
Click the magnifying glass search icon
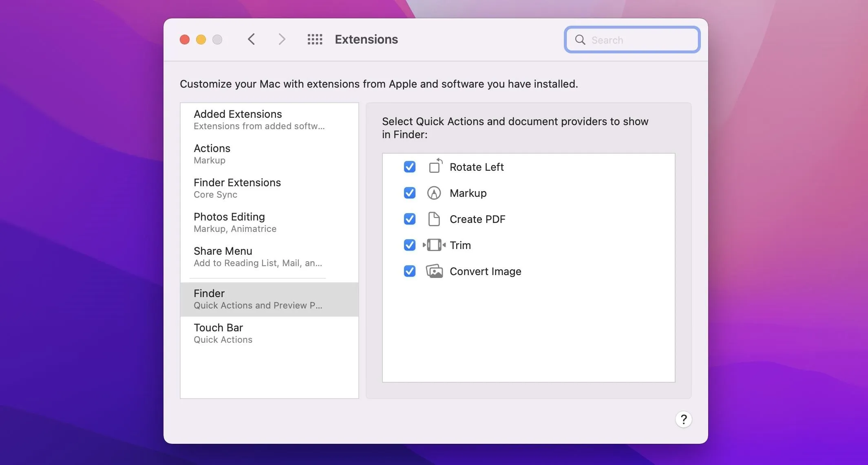click(580, 40)
